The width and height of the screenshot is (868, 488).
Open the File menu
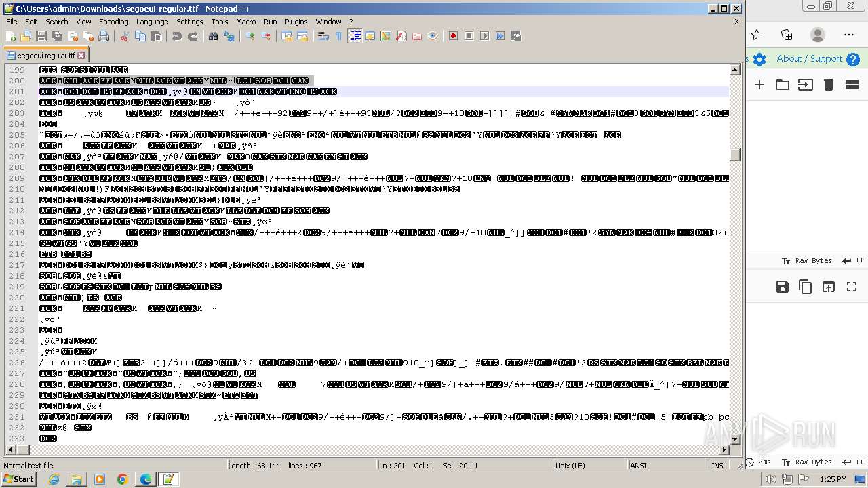tap(12, 22)
